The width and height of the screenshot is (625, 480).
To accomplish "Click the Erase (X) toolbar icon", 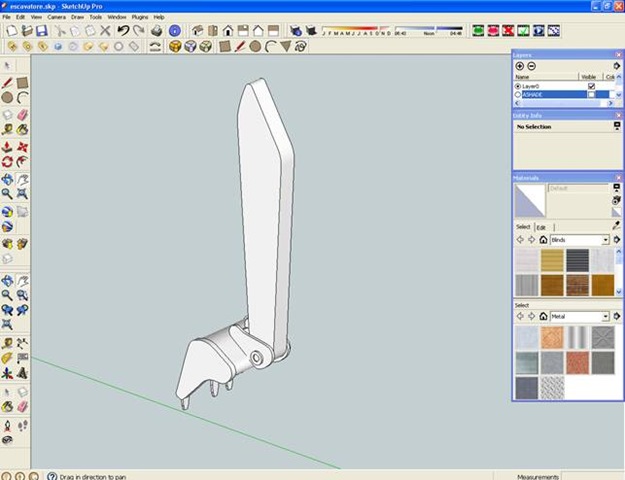I will click(x=106, y=31).
